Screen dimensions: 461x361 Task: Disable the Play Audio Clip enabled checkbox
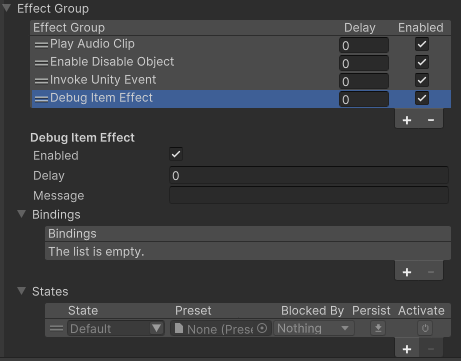[x=422, y=44]
